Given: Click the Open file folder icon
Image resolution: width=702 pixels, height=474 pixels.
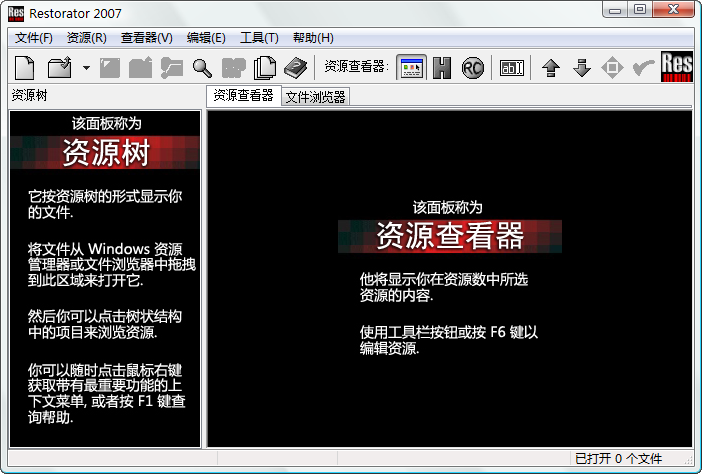Looking at the screenshot, I should click(60, 68).
